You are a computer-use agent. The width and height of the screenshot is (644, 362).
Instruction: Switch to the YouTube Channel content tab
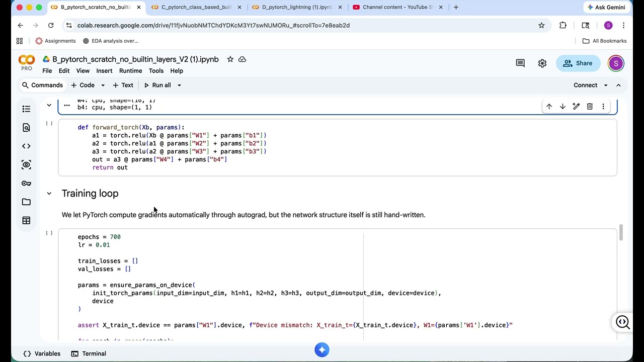396,7
